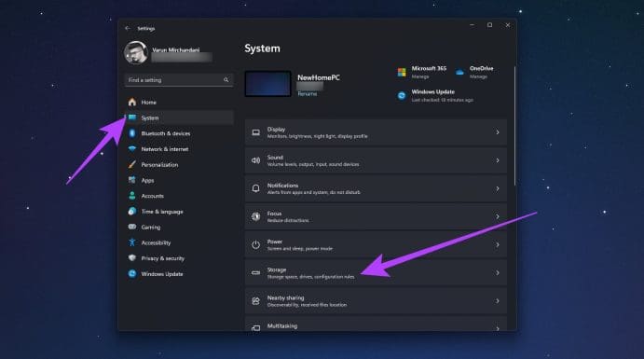Open the user profile avatar picture

tap(135, 52)
